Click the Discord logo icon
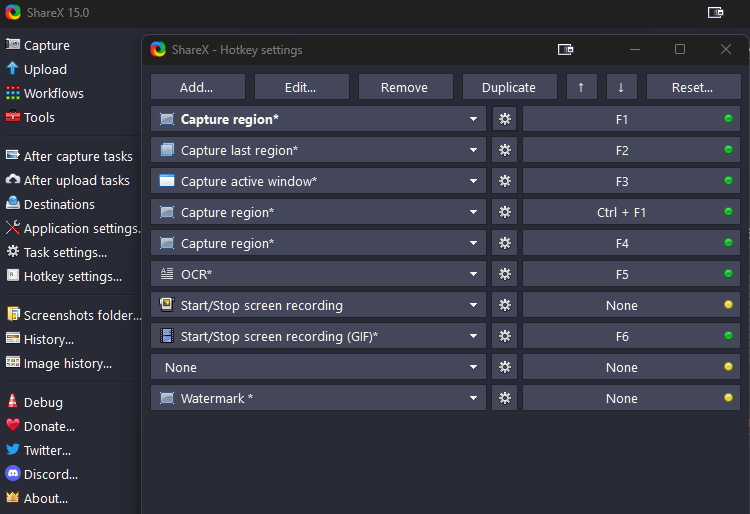This screenshot has width=750, height=514. 13,473
